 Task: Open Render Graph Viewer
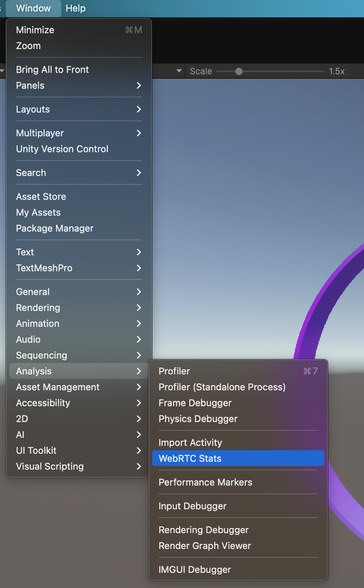[238, 546]
